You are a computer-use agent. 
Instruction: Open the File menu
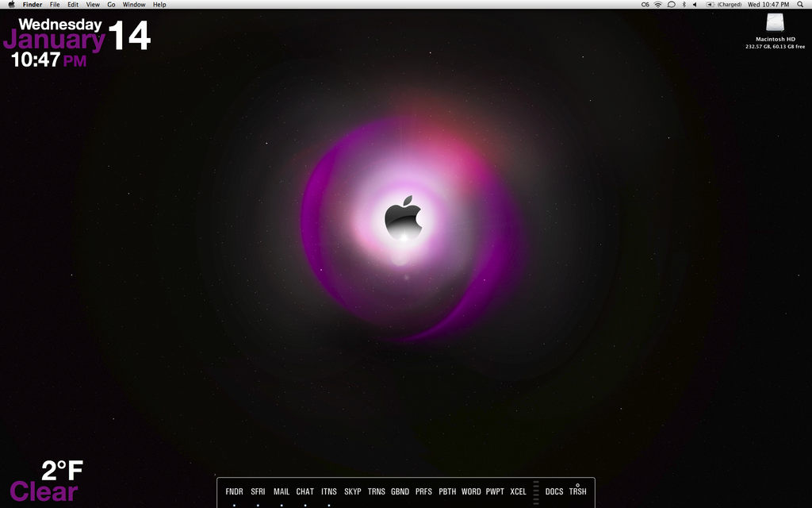click(x=55, y=4)
